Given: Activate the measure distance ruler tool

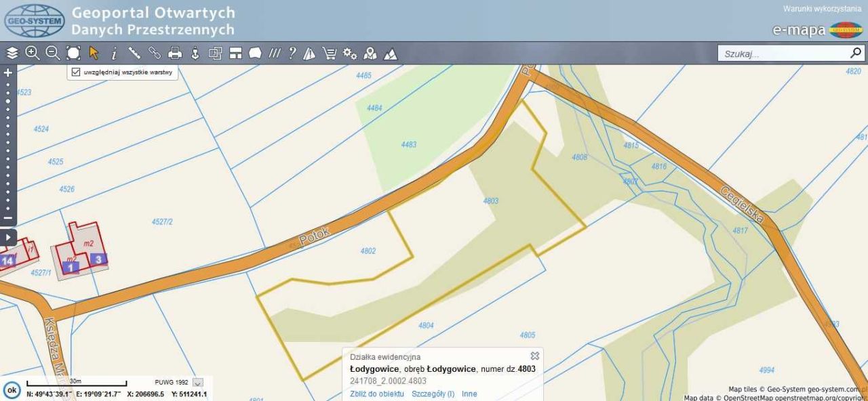Looking at the screenshot, I should (134, 52).
